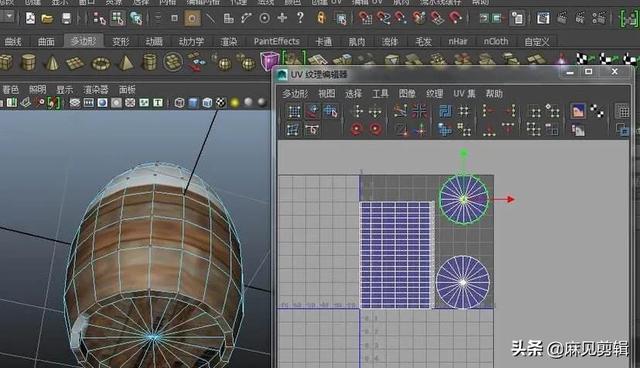Switch to 曲线 shelf tab
Viewport: 640px width, 368px height.
(13, 41)
